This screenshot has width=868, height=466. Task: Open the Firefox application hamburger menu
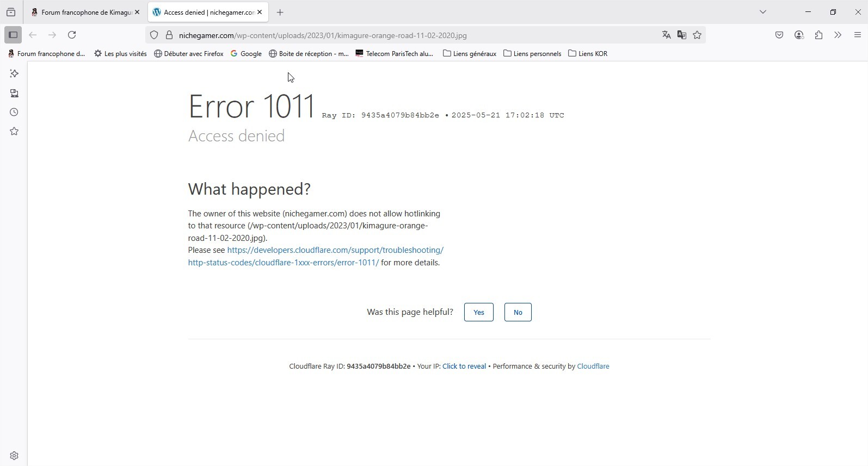(x=857, y=35)
